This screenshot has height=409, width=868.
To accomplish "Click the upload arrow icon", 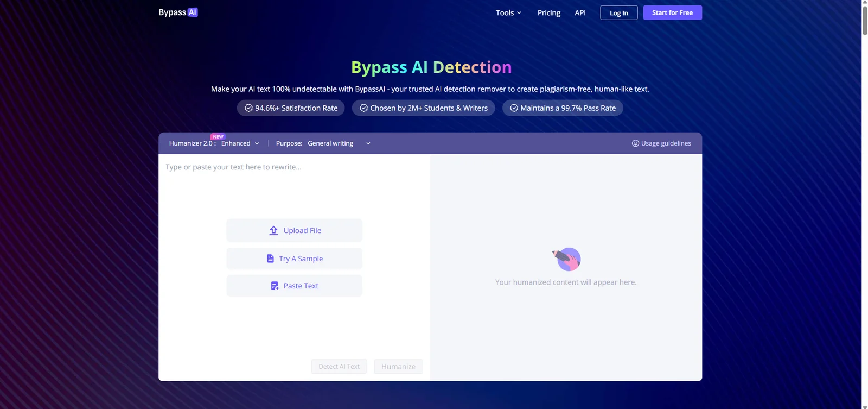I will (273, 230).
